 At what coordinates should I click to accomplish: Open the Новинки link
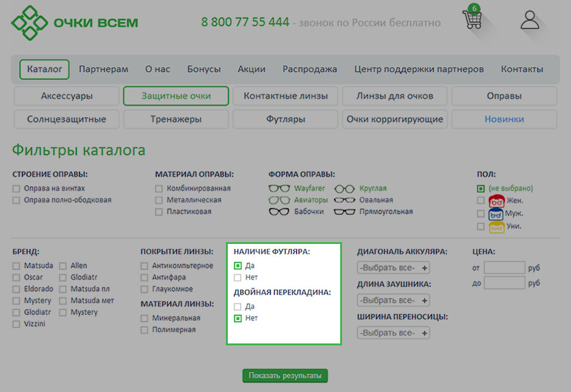504,119
